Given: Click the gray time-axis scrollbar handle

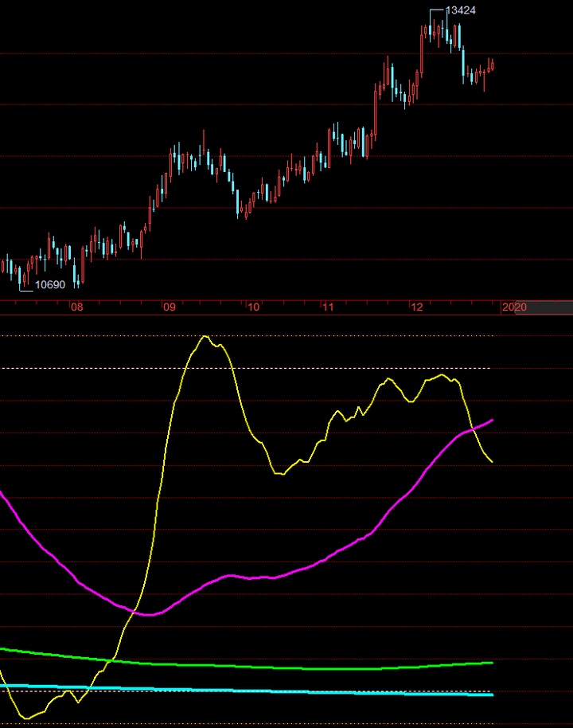Looking at the screenshot, I should (544, 307).
